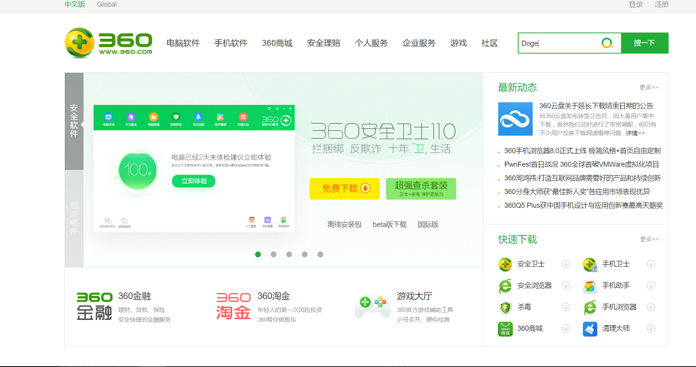Click download arrow next to 手机浏览器

coord(651,307)
